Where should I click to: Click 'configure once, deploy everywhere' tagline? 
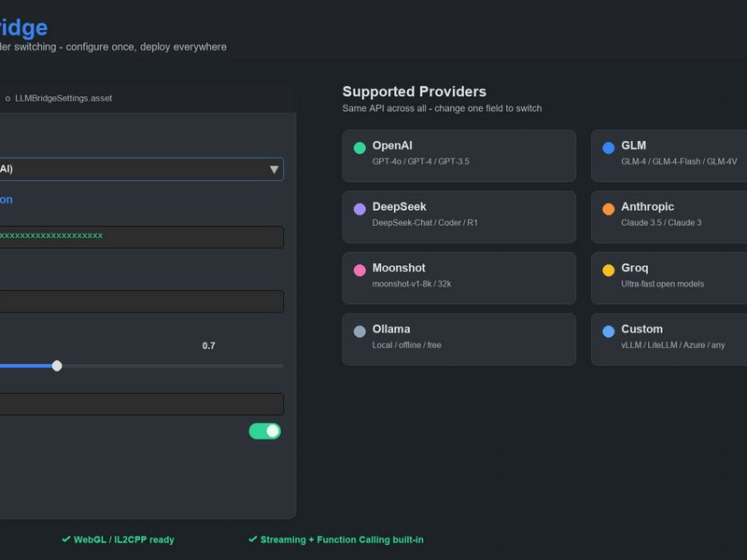click(x=147, y=47)
